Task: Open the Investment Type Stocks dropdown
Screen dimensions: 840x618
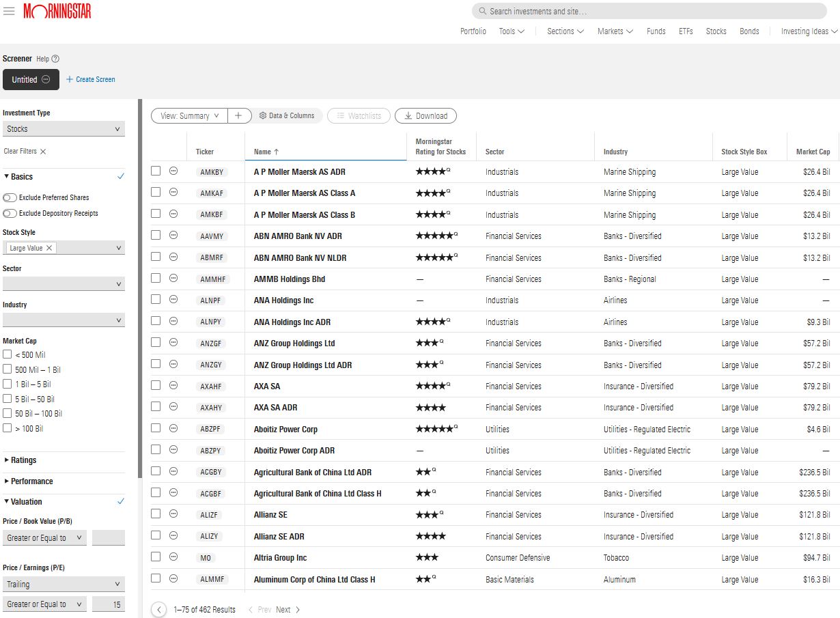Action: [64, 129]
